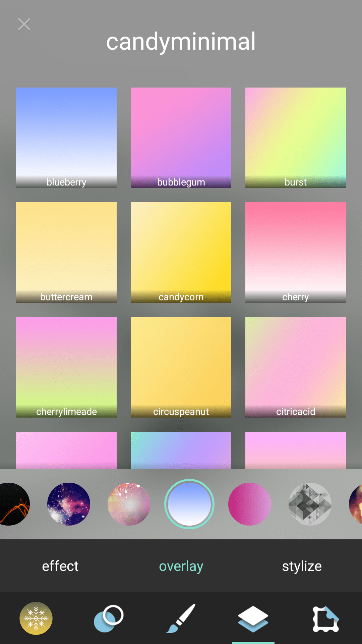This screenshot has height=644, width=362.
Task: Choose the gray geometric triangles pack
Action: click(310, 504)
